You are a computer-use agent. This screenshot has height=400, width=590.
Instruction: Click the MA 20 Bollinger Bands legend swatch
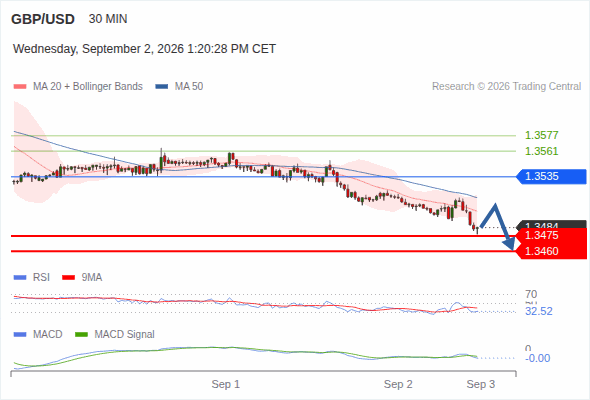coord(20,87)
